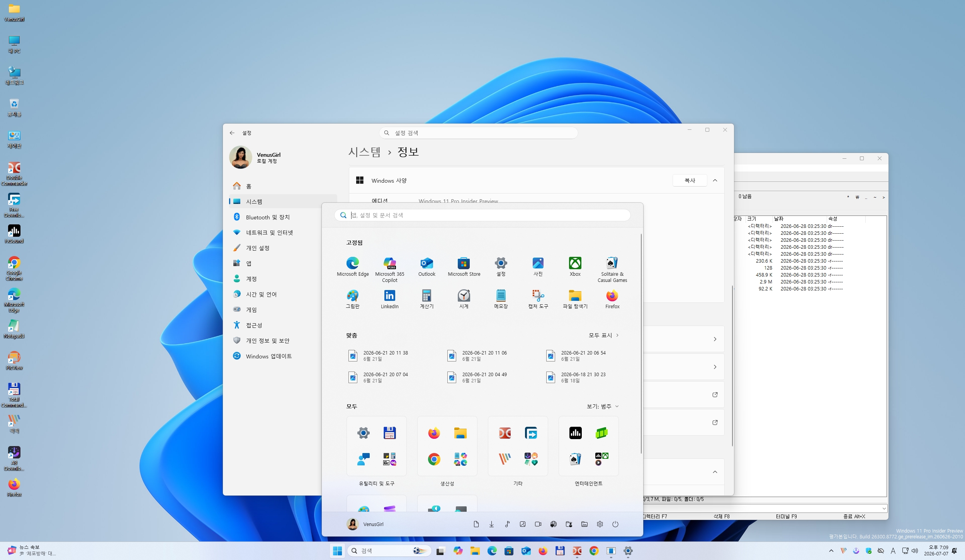Click 터미널 F9 in Total Commander
Viewport: 965px width, 560px height.
click(787, 516)
